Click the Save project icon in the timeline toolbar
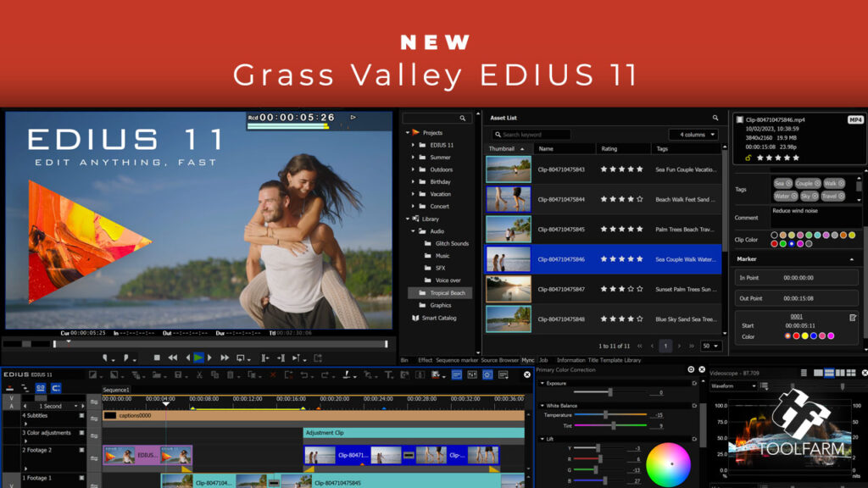Screen dimensions: 868x488 coord(178,375)
